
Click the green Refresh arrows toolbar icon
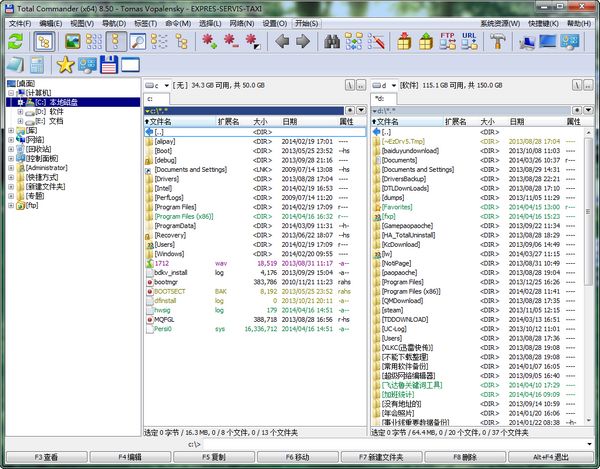click(x=15, y=41)
